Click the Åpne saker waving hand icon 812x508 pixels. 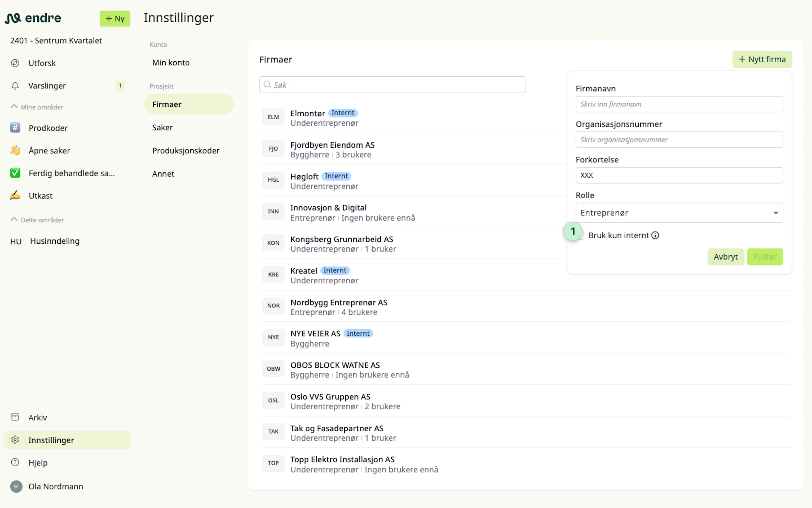tap(15, 150)
